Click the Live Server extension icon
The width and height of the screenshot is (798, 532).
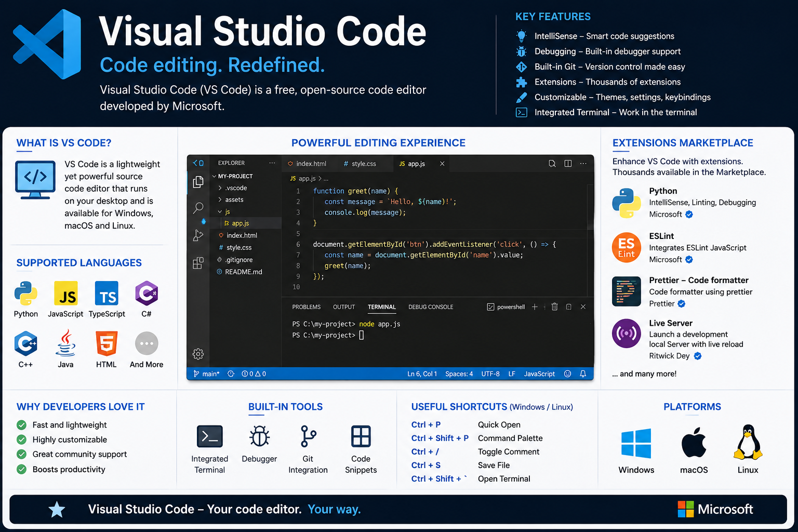[627, 333]
